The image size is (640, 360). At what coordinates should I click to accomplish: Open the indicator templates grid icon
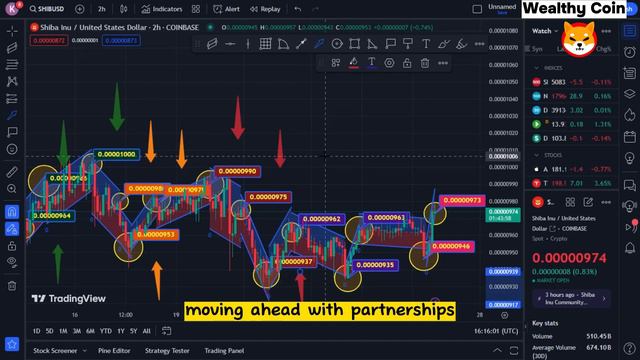click(196, 9)
